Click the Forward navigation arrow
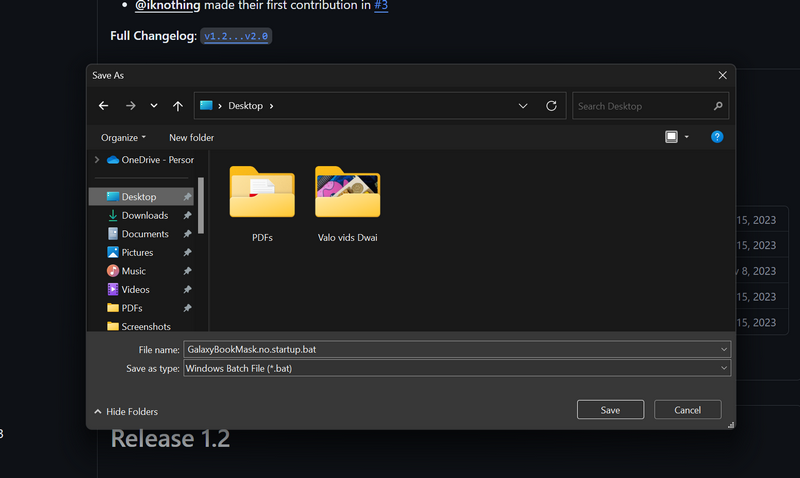Screen dimensions: 800x478 (x=130, y=106)
